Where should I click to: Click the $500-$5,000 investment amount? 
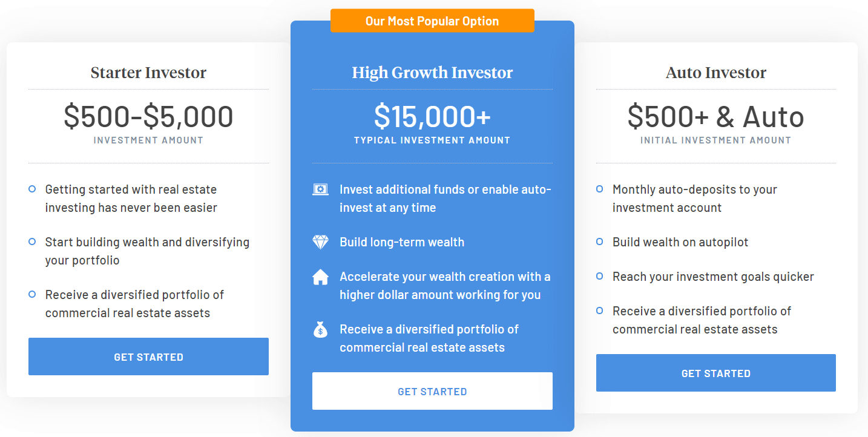pos(148,116)
